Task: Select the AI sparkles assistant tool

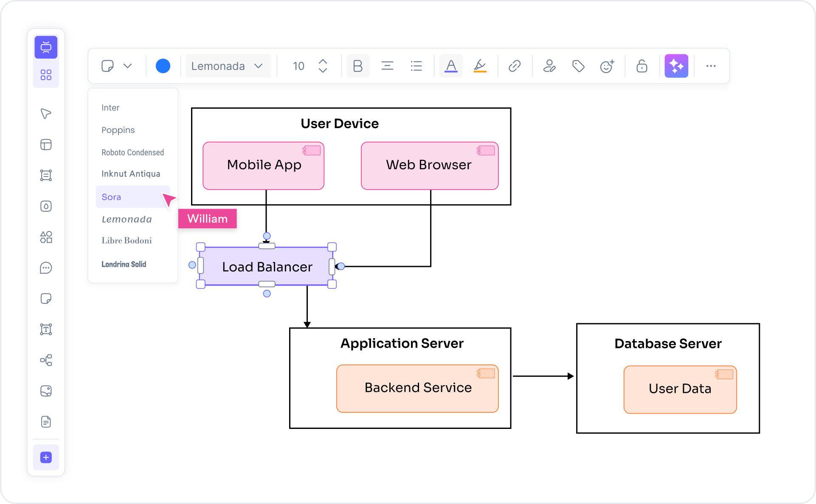Action: [x=676, y=66]
